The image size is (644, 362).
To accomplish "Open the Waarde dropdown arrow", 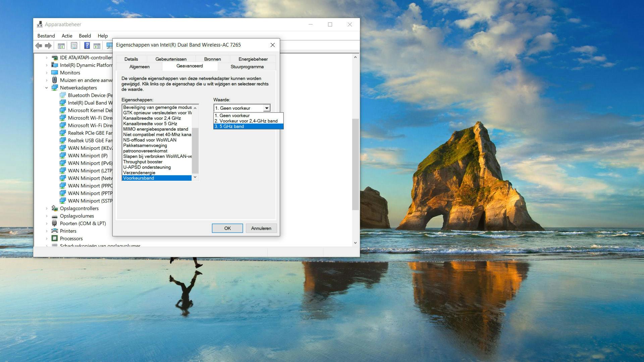I will coord(267,108).
